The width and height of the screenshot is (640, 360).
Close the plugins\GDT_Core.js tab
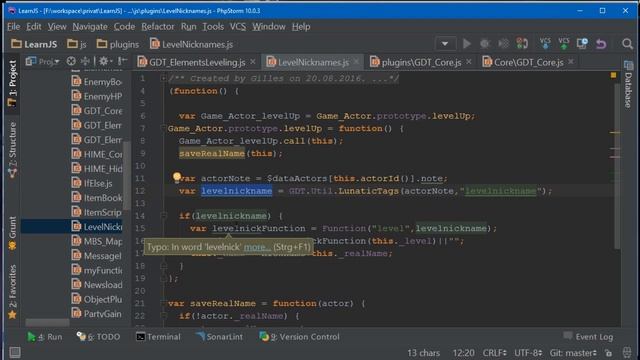point(469,62)
